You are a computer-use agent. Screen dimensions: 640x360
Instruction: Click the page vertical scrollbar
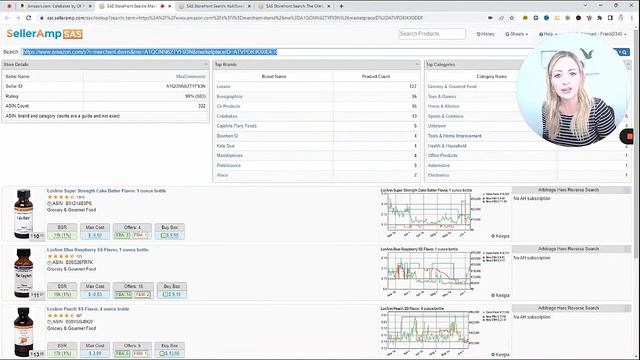tap(637, 143)
